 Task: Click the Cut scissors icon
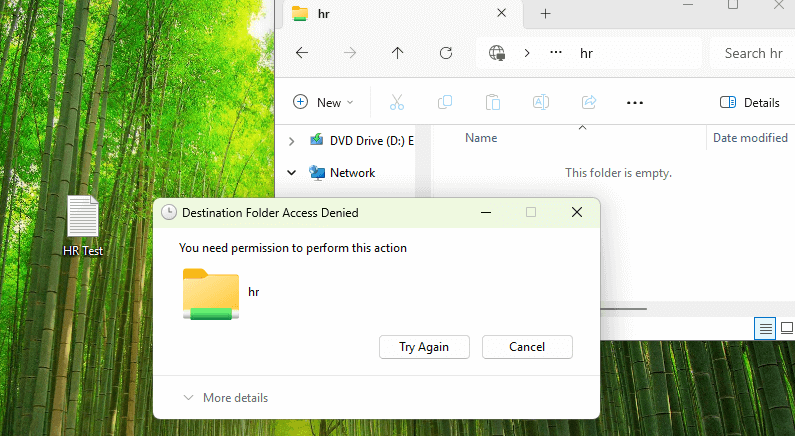pos(397,102)
